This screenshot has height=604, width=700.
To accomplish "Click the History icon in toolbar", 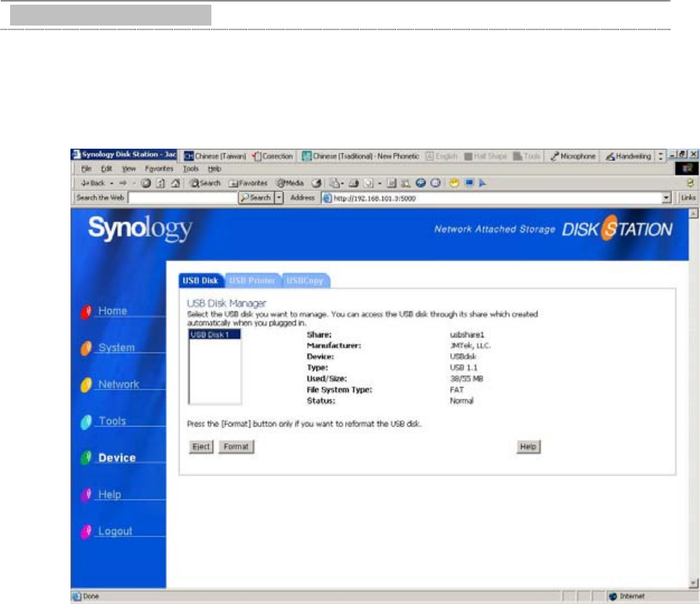I will pyautogui.click(x=317, y=183).
